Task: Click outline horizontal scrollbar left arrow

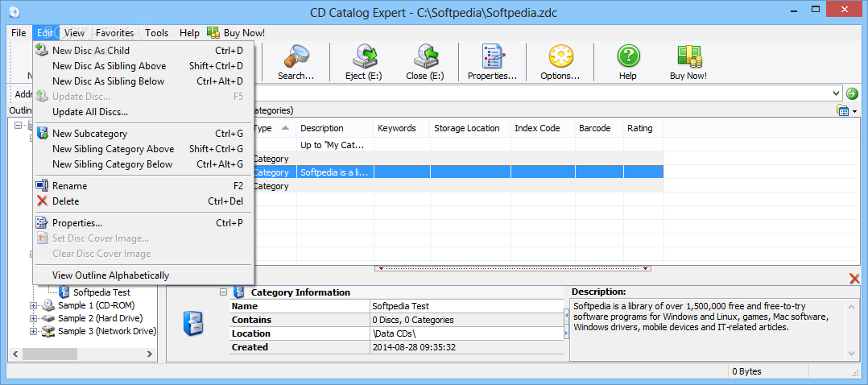Action: click(15, 354)
